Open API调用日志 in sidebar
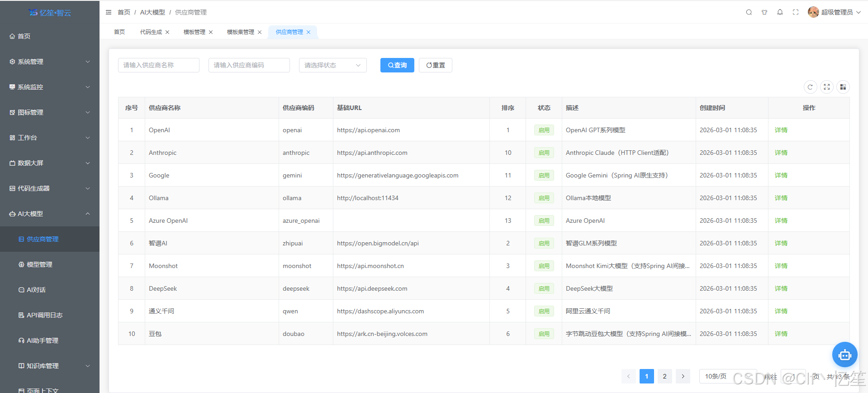This screenshot has height=393, width=868. point(50,315)
